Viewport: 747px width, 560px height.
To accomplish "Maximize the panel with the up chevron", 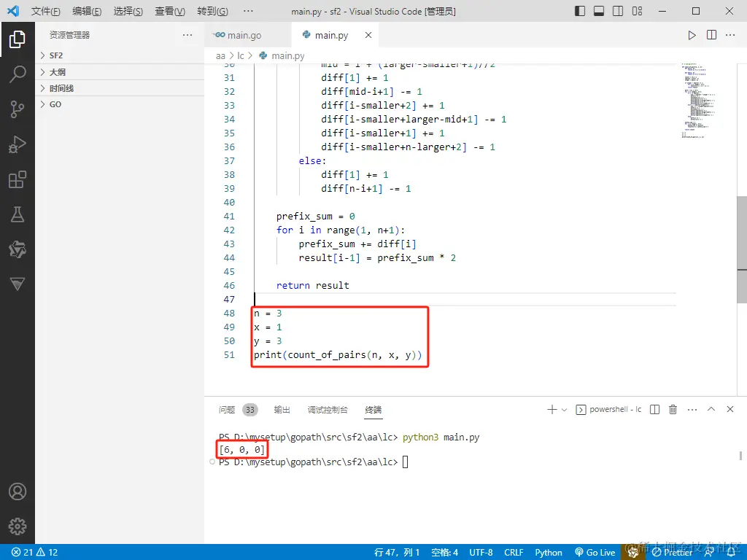I will click(711, 409).
